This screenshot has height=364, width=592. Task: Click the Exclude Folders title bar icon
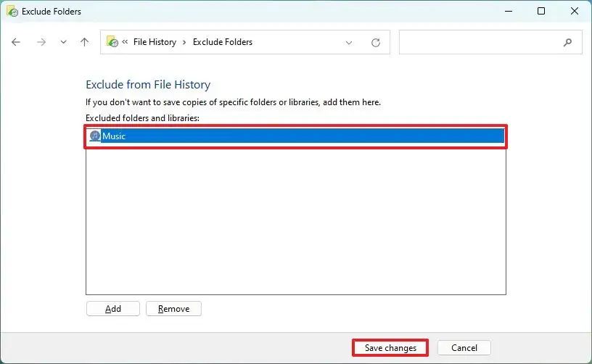[12, 12]
